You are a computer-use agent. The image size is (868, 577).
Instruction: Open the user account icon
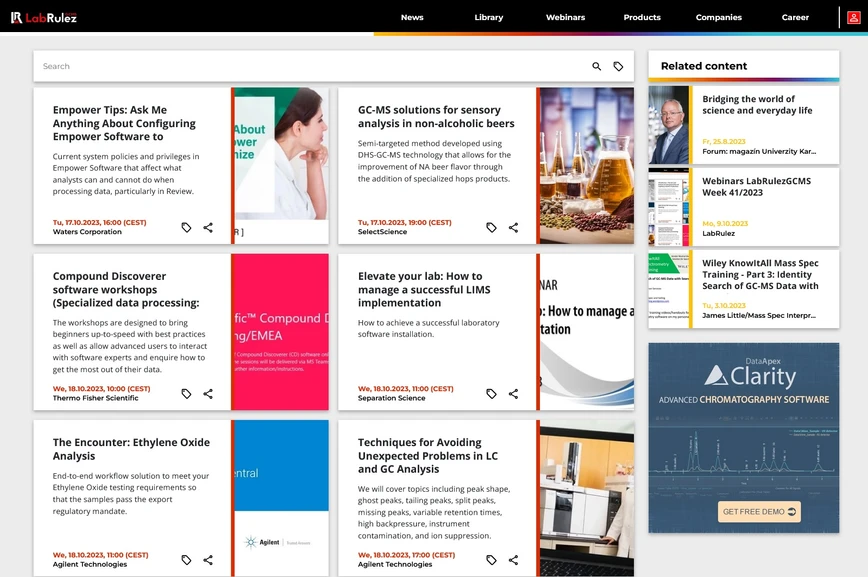pos(854,18)
